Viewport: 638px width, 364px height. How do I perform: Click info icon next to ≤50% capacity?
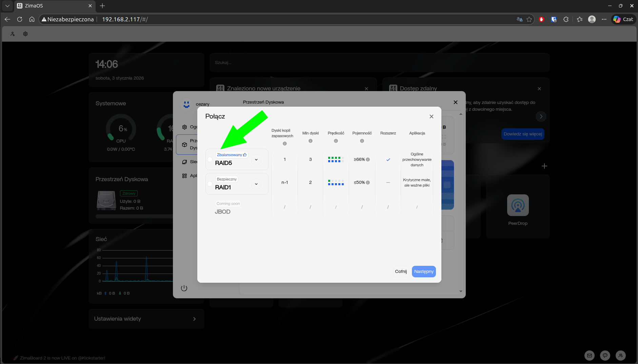click(x=368, y=183)
